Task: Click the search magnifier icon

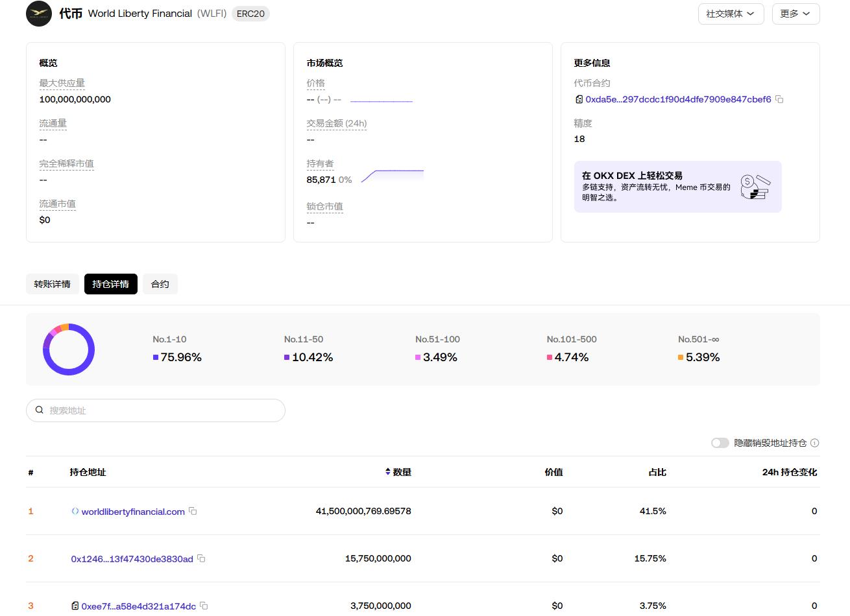Action: click(40, 410)
